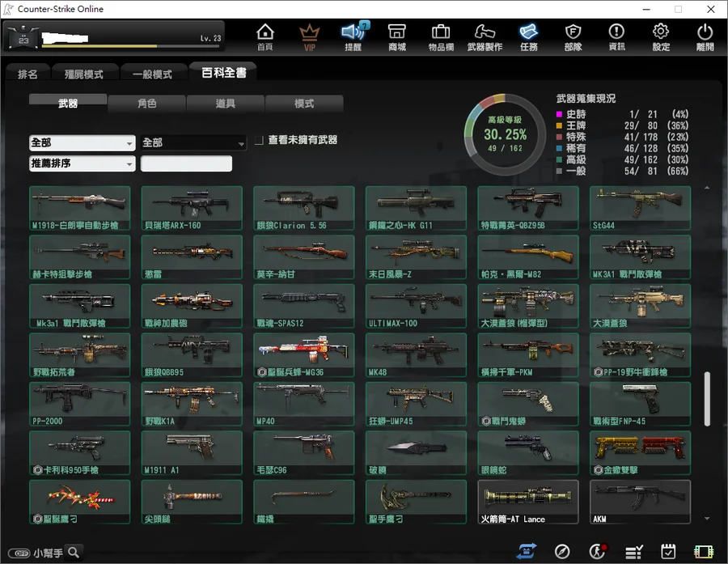Open the VIP crown icon
The width and height of the screenshot is (728, 564).
tap(309, 36)
